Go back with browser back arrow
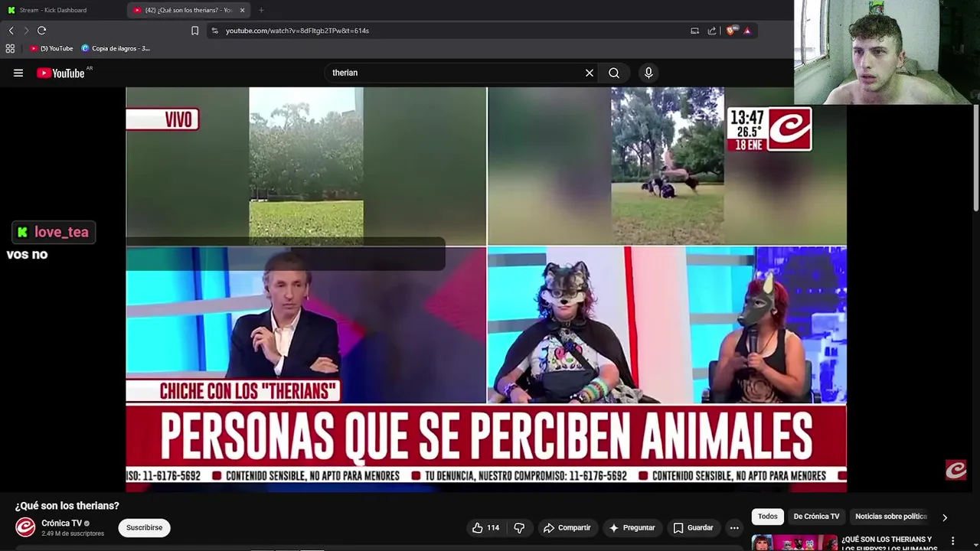The image size is (980, 551). pos(11,31)
